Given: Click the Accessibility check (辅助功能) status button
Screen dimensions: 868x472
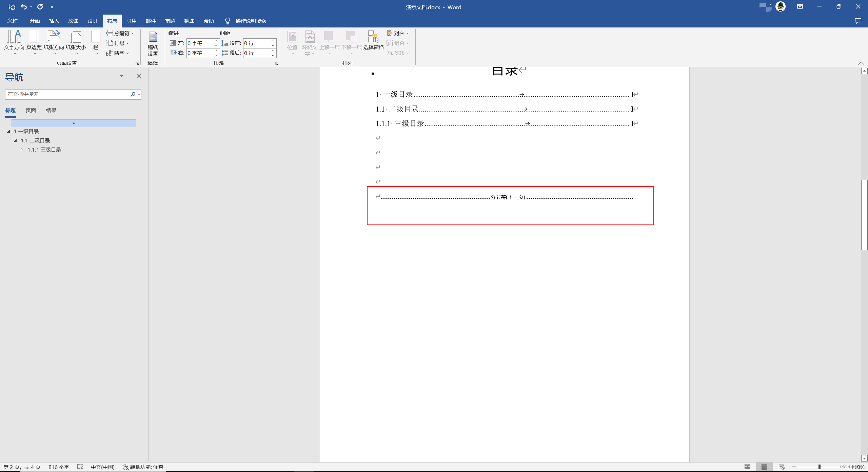Looking at the screenshot, I should 143,467.
